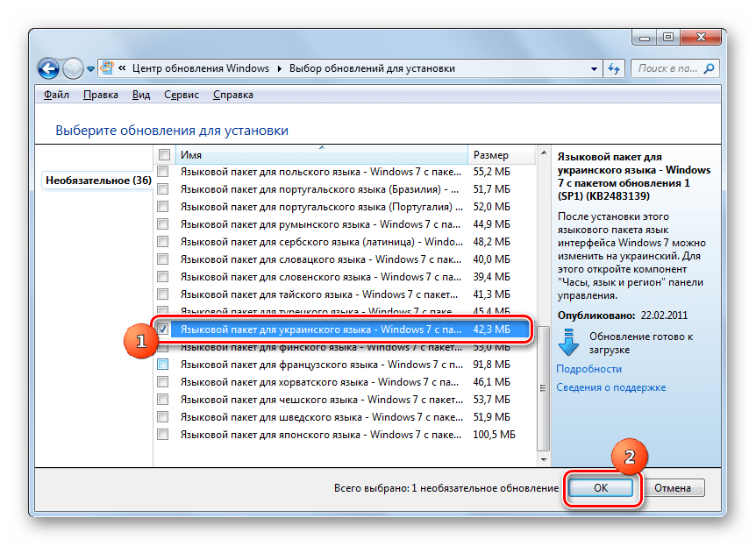Uncheck the Ukrainian language pack checkbox
The image size is (756, 546).
click(x=163, y=330)
